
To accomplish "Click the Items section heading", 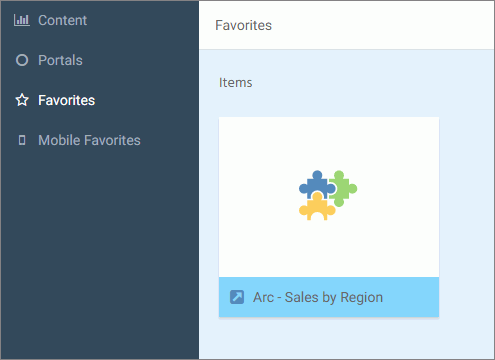I will pyautogui.click(x=235, y=82).
